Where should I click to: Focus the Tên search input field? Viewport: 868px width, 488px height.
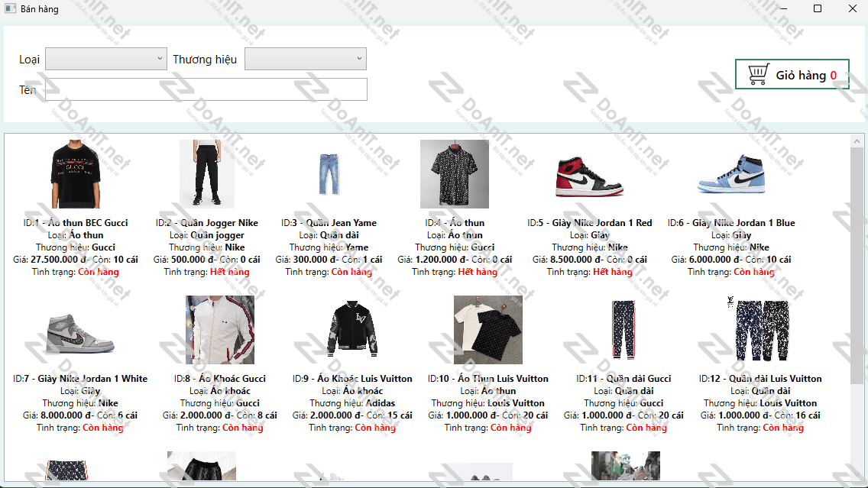pos(206,89)
